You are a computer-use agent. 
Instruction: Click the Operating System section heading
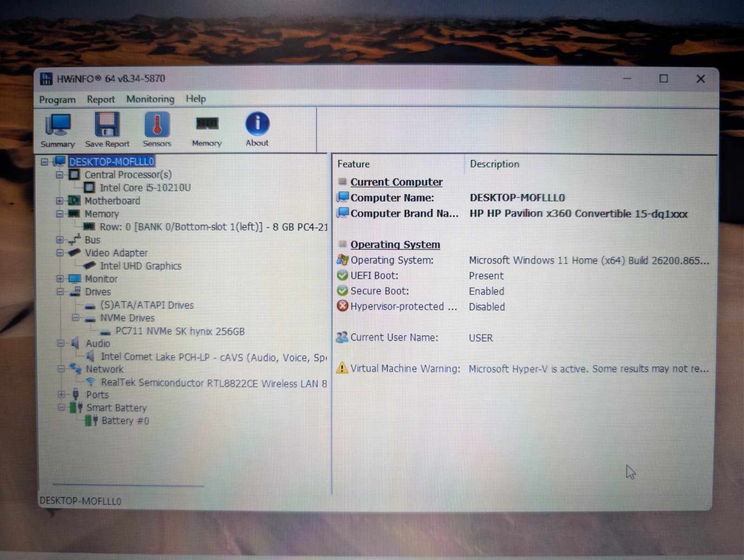[395, 244]
